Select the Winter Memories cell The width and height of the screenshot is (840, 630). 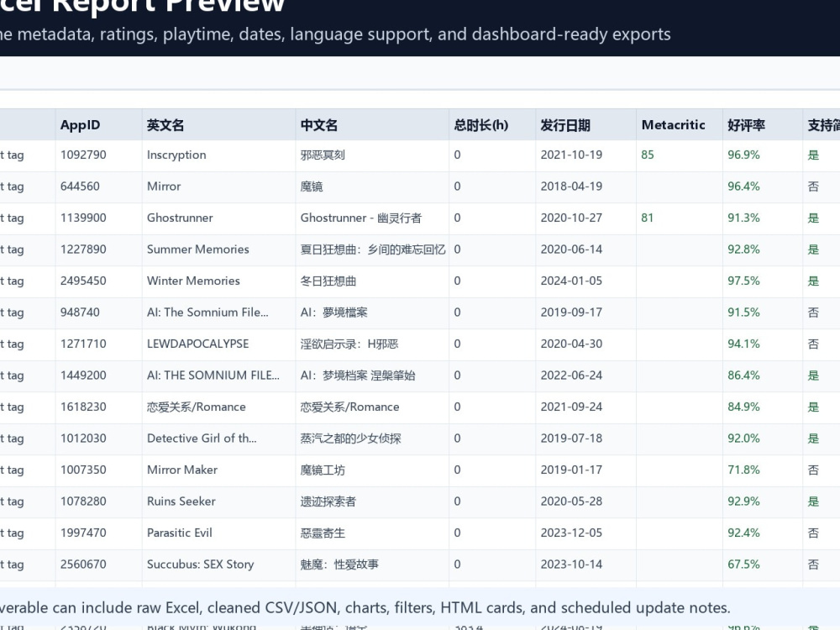click(x=218, y=281)
